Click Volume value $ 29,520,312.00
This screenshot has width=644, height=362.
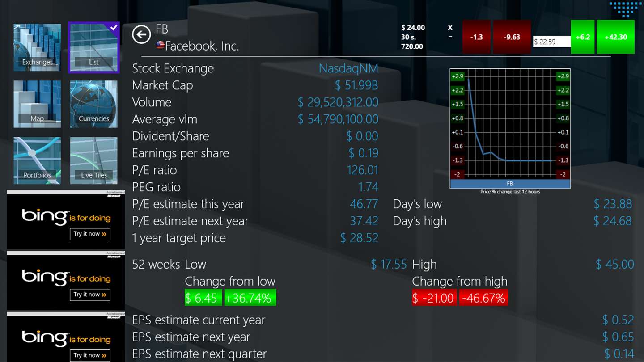tap(338, 102)
